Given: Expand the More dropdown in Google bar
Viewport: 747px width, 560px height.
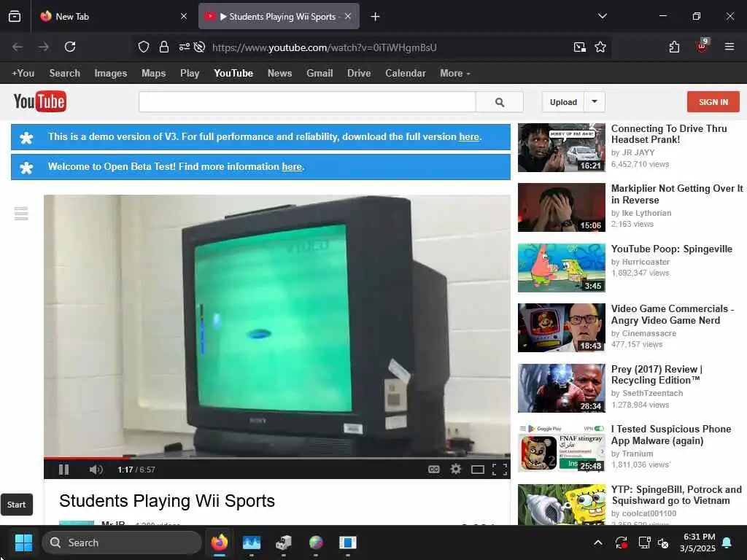Looking at the screenshot, I should point(455,74).
